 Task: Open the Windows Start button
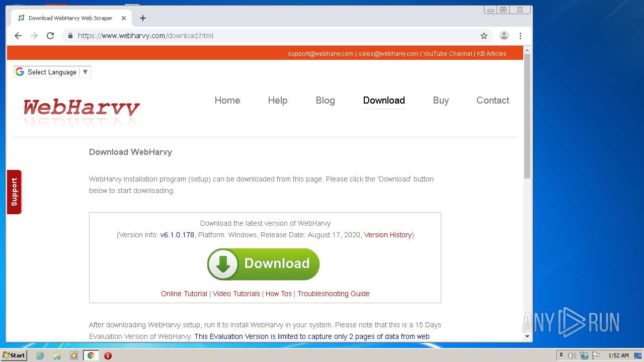[x=14, y=355]
